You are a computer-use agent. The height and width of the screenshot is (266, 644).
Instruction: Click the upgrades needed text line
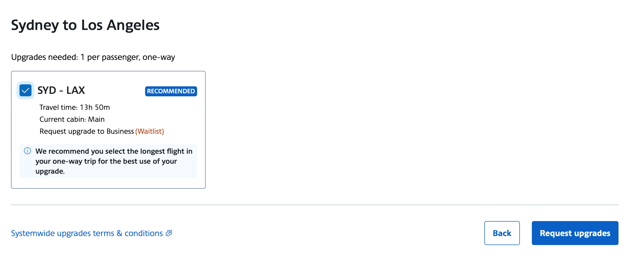coord(93,57)
